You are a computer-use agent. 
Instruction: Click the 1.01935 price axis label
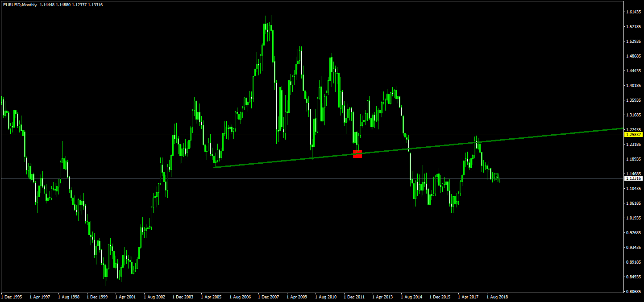(634, 218)
